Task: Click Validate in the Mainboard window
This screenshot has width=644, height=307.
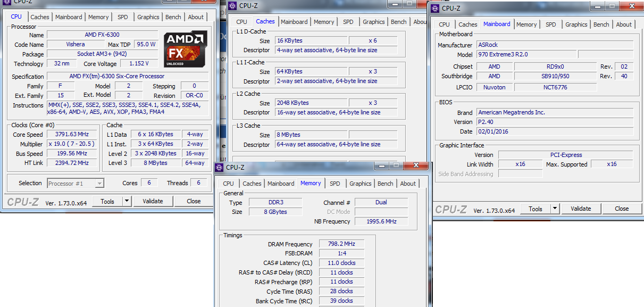Action: tap(581, 209)
